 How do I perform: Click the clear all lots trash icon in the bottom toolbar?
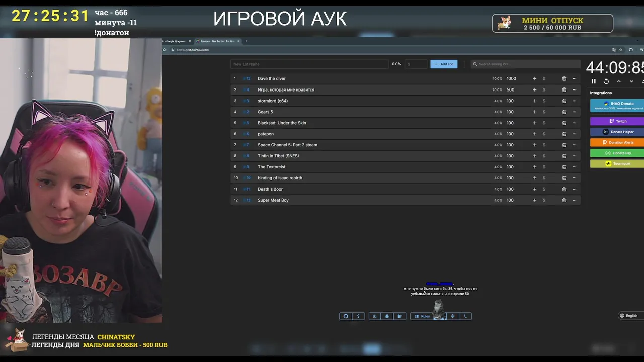[x=399, y=316]
